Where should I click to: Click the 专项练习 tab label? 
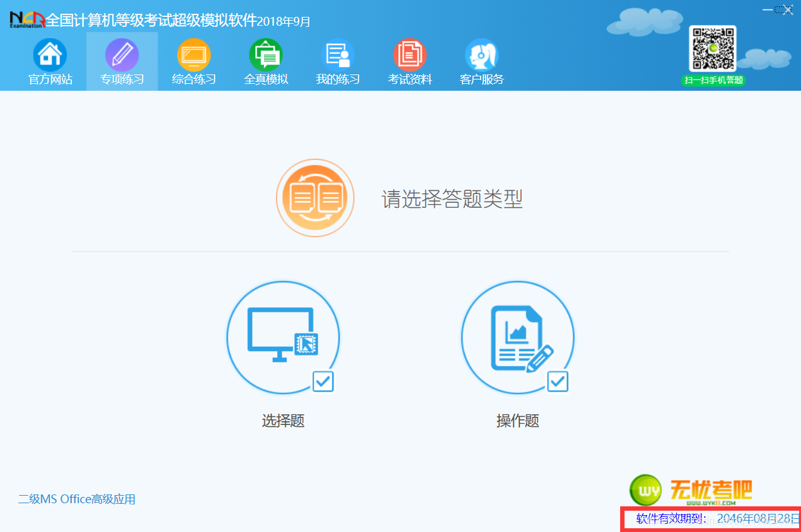[122, 79]
